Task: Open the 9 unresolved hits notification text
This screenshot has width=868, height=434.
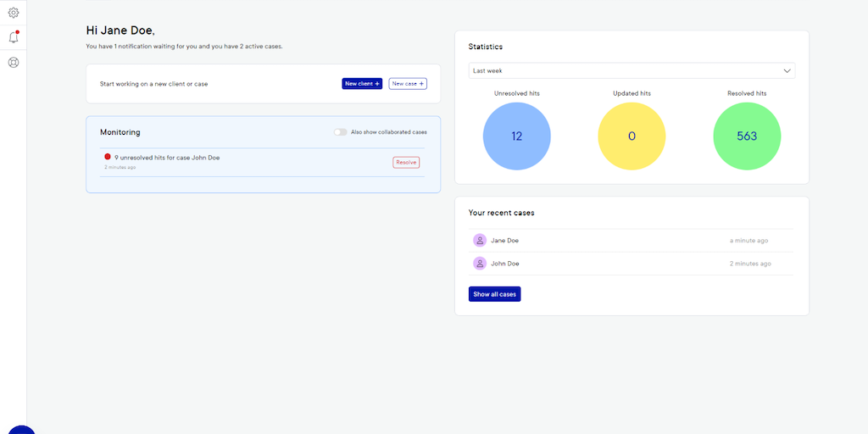Action: [x=167, y=158]
